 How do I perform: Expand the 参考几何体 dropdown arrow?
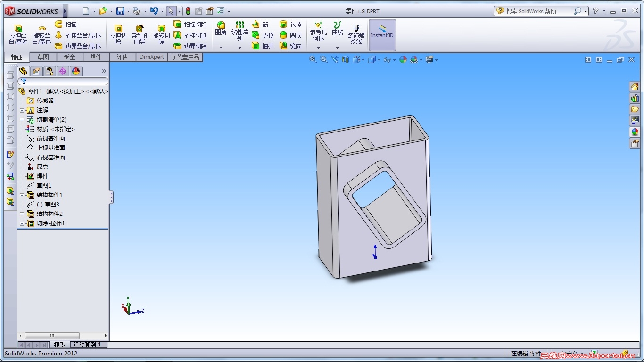point(318,48)
